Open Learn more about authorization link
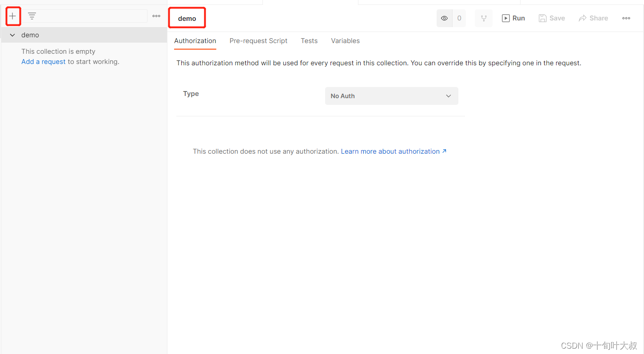 [394, 151]
